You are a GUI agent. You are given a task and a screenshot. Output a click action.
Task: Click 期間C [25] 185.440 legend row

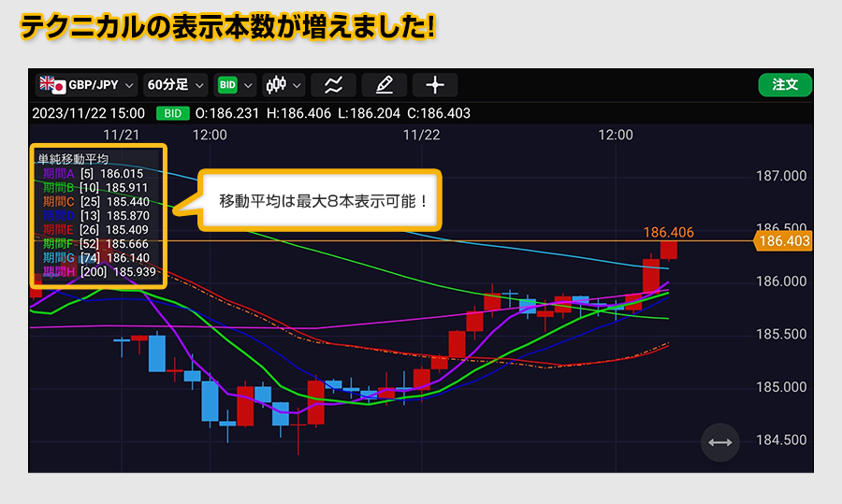point(96,201)
